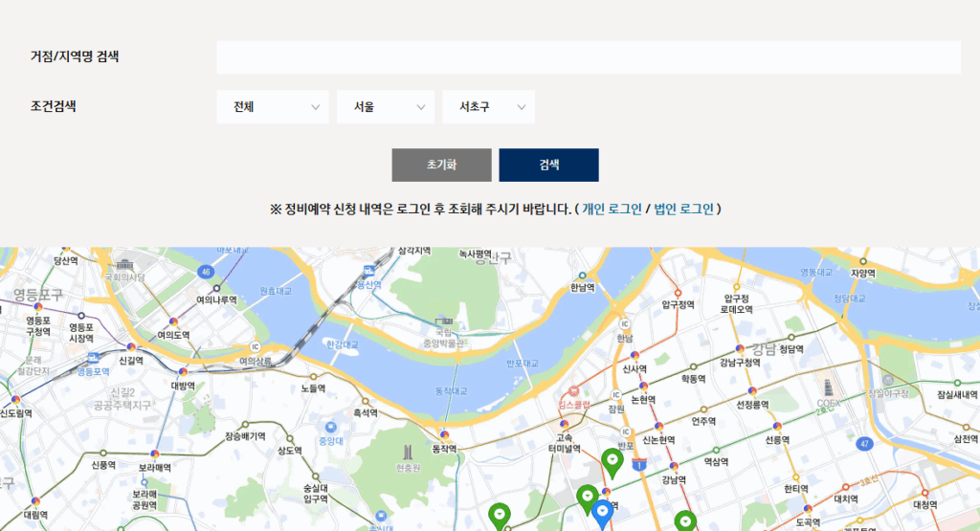Open the 전체 category dropdown
This screenshot has width=980, height=531.
point(275,107)
